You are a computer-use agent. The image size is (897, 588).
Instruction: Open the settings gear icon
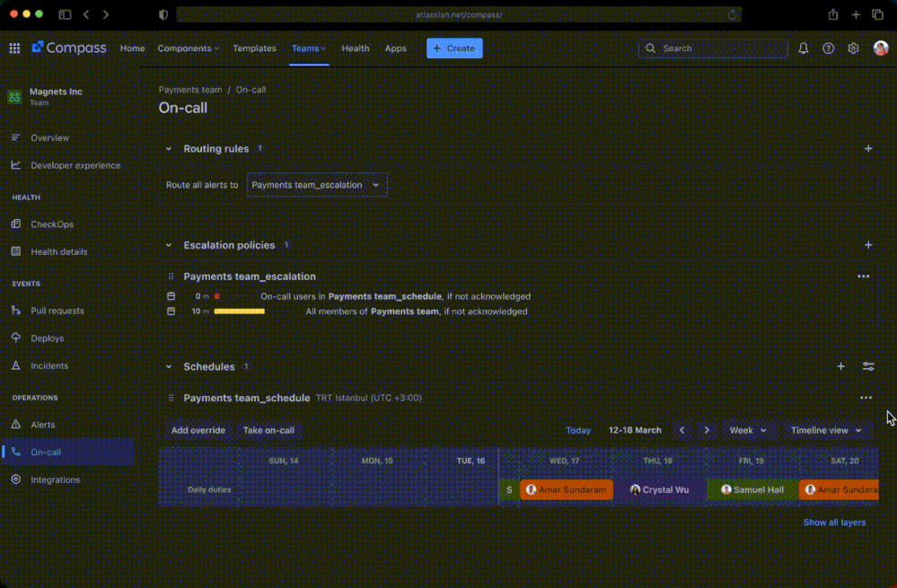[x=854, y=48]
